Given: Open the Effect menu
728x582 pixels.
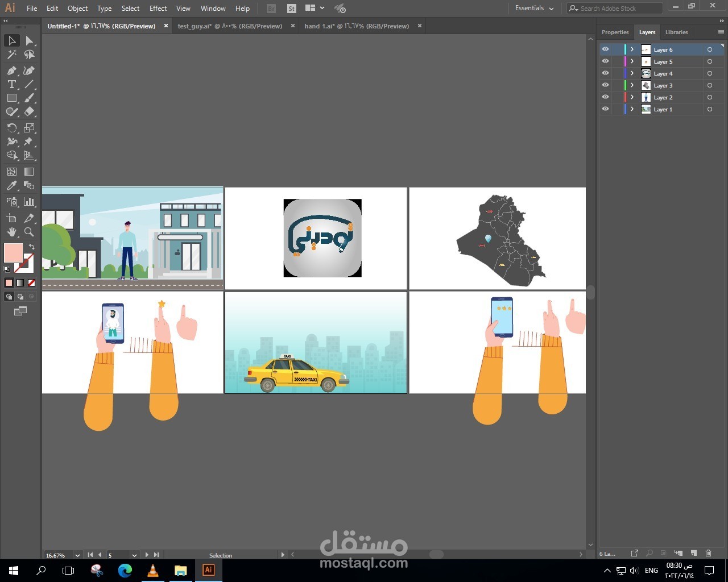Looking at the screenshot, I should (158, 9).
